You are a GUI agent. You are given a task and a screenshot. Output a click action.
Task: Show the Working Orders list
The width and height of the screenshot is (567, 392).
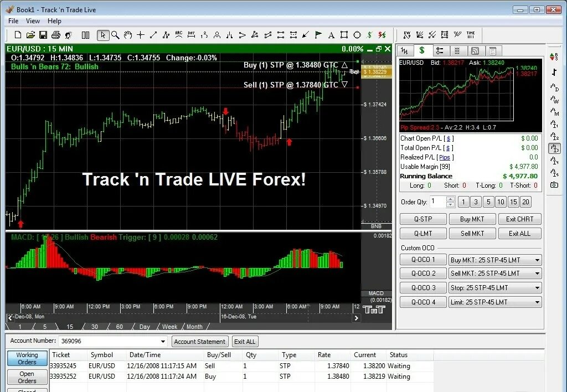pos(27,358)
